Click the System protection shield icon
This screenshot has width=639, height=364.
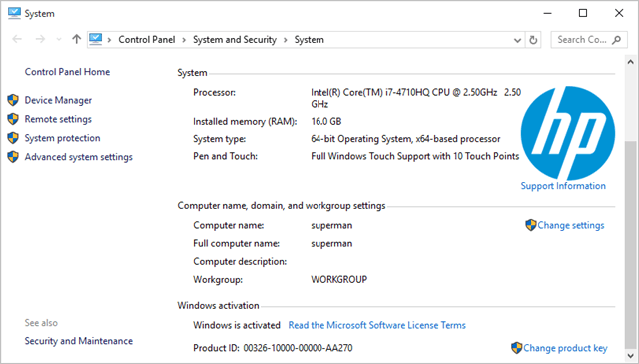[13, 138]
